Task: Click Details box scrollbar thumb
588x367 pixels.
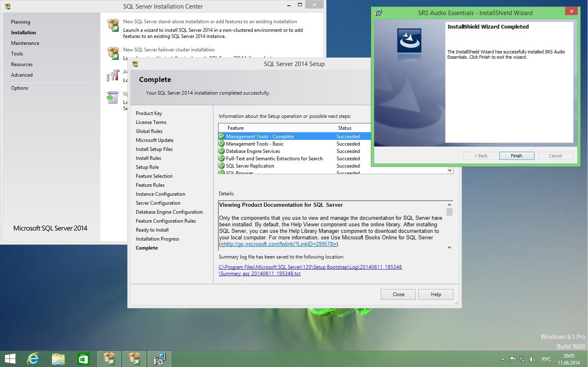Action: click(x=449, y=212)
